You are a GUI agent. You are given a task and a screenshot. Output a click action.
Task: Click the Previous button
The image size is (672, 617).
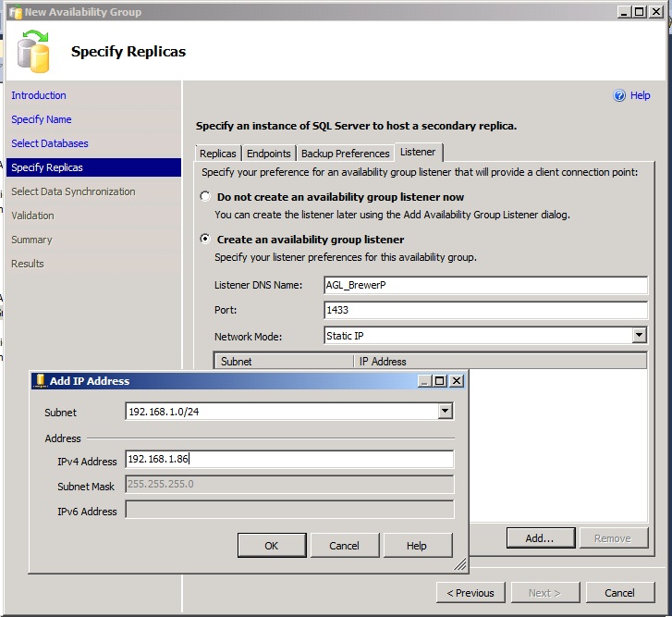(470, 593)
